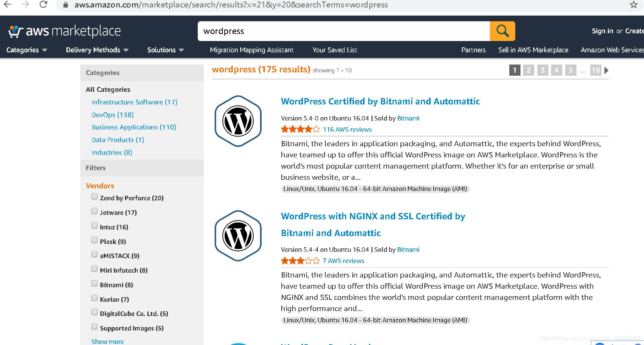
Task: Open the Partners menu item
Action: (473, 50)
